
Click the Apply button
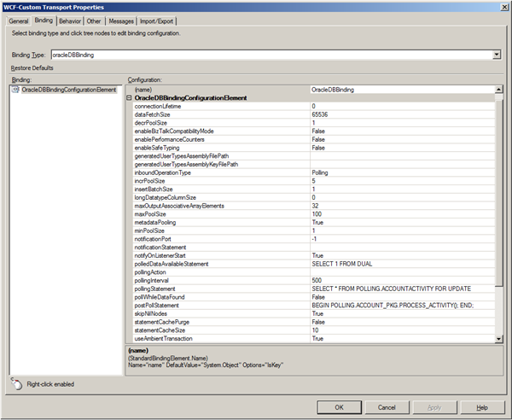(434, 407)
